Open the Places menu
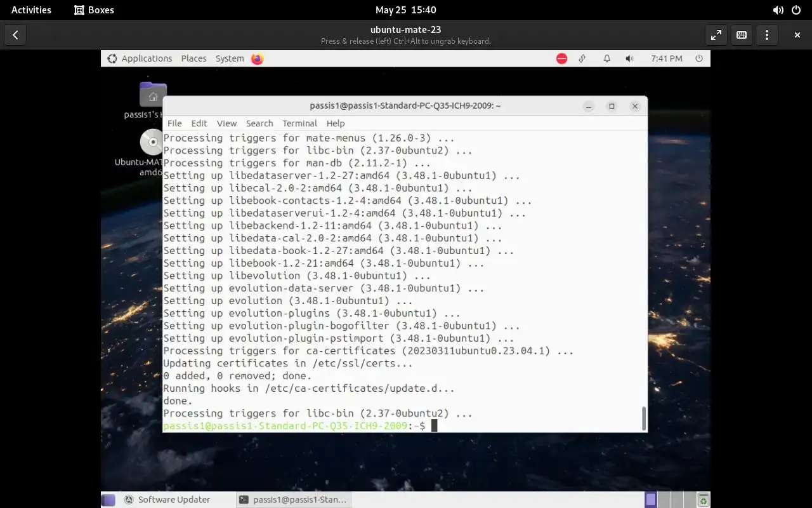Image resolution: width=812 pixels, height=508 pixels. point(193,58)
